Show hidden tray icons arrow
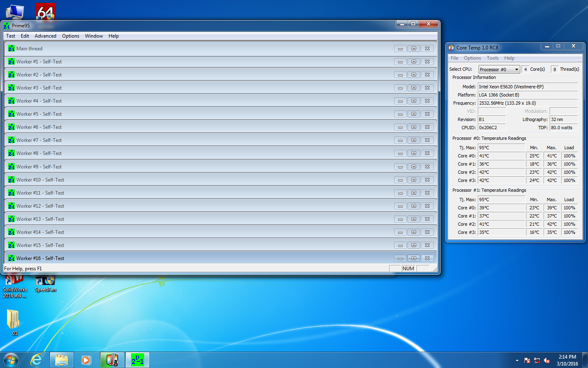The width and height of the screenshot is (588, 368). point(517,360)
